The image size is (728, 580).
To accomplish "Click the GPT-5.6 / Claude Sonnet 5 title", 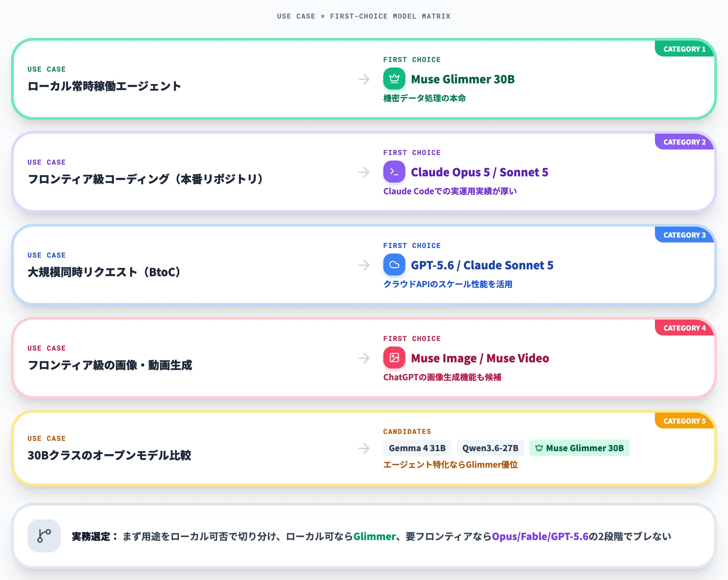I will pos(482,265).
